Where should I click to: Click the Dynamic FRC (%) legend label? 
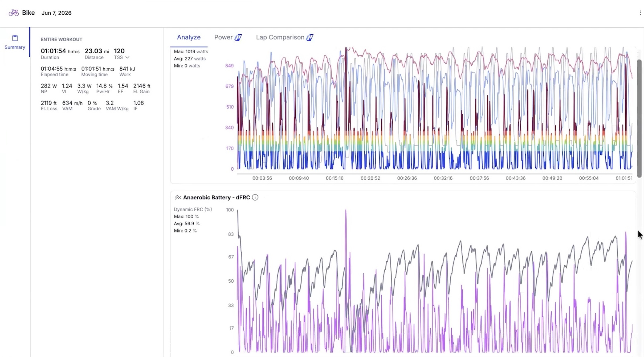click(193, 209)
